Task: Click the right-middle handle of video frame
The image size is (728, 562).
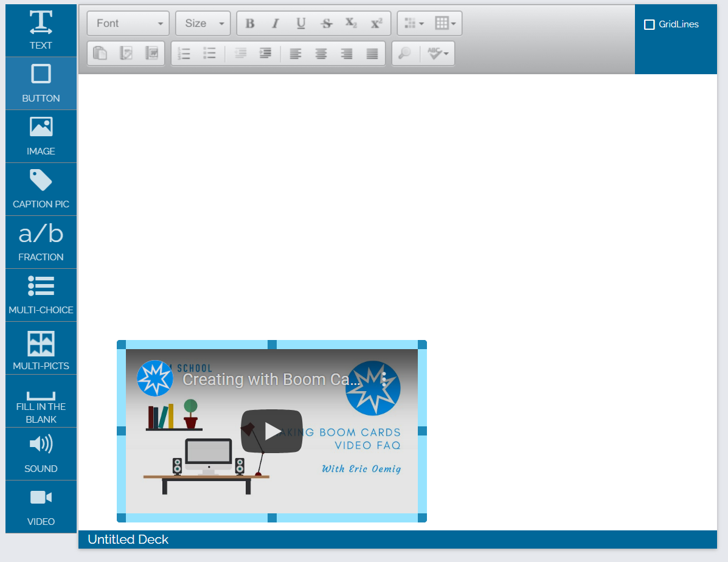Action: pyautogui.click(x=422, y=431)
